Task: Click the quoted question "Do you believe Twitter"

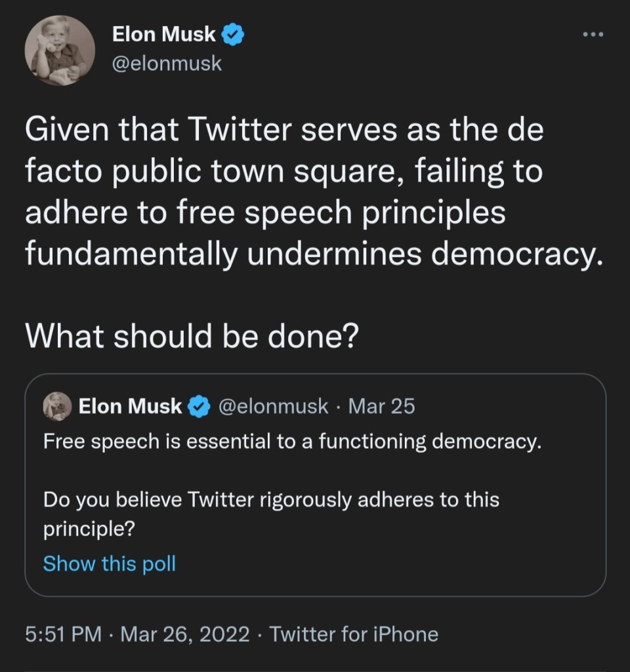Action: pyautogui.click(x=271, y=500)
